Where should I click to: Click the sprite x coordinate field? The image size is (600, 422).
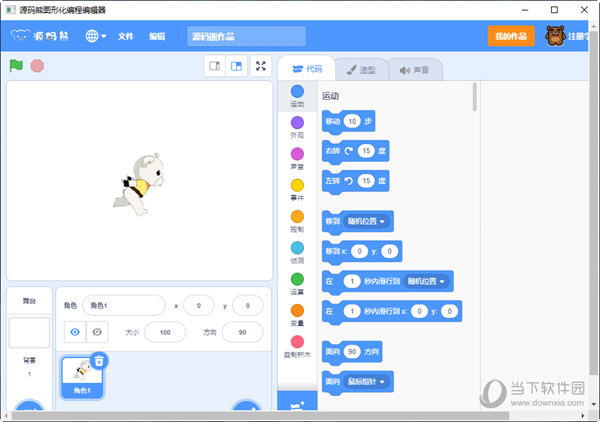(199, 306)
